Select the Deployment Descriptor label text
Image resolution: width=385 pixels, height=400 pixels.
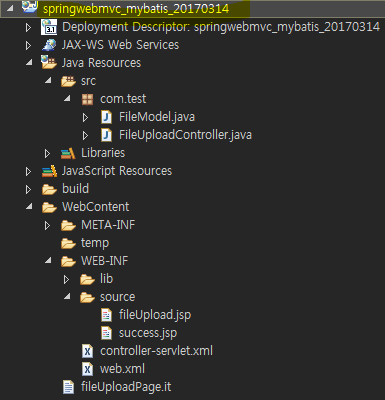click(221, 27)
